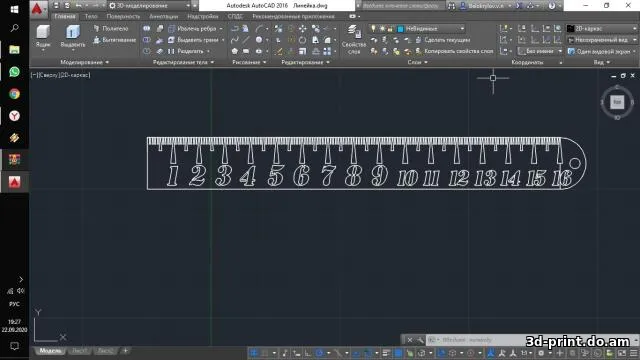Expand the Рисование panel

pos(249,62)
